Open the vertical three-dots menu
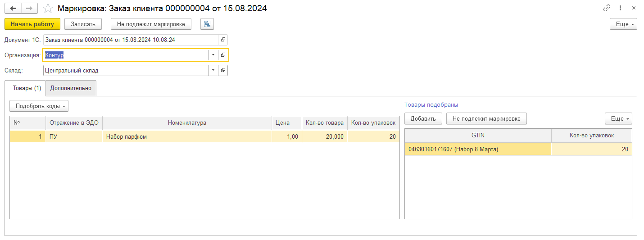Image resolution: width=644 pixels, height=240 pixels. tap(620, 8)
